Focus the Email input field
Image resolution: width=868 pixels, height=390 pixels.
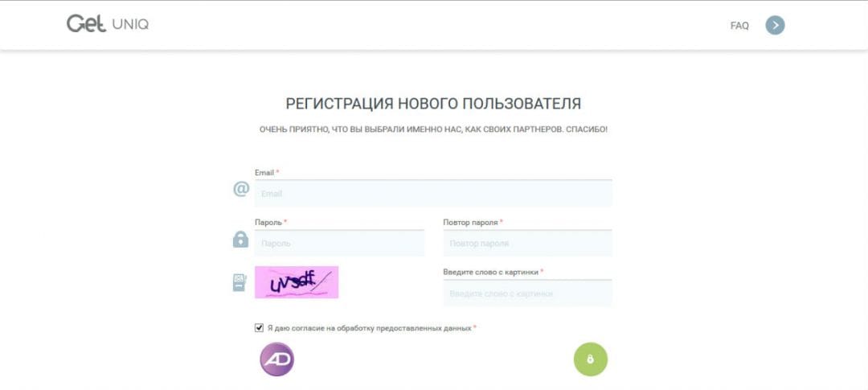tap(433, 193)
